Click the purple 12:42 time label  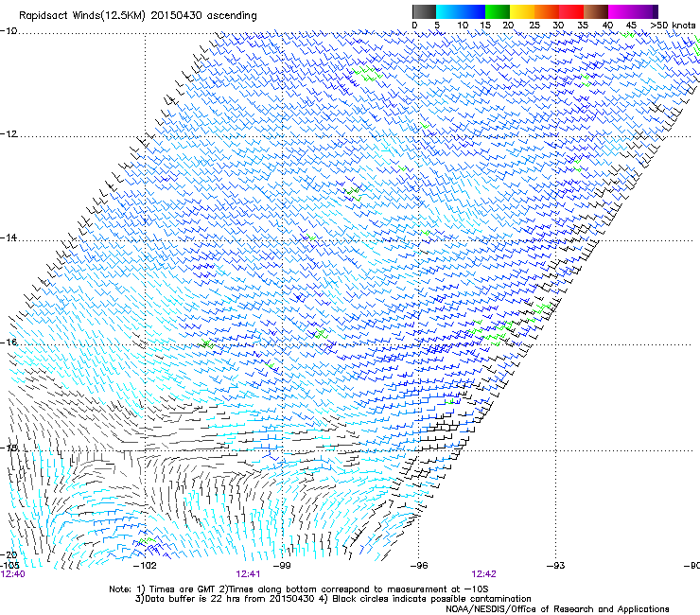(x=484, y=574)
